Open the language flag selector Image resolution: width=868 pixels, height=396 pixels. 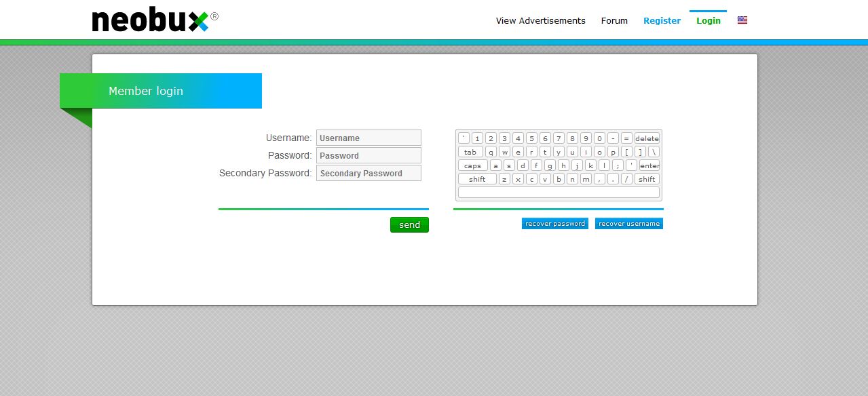tap(742, 20)
